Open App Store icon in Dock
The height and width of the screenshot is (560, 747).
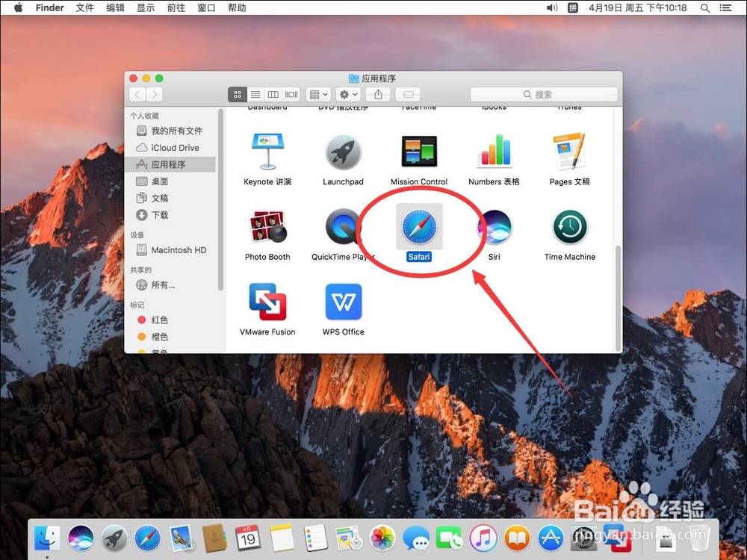pyautogui.click(x=551, y=538)
